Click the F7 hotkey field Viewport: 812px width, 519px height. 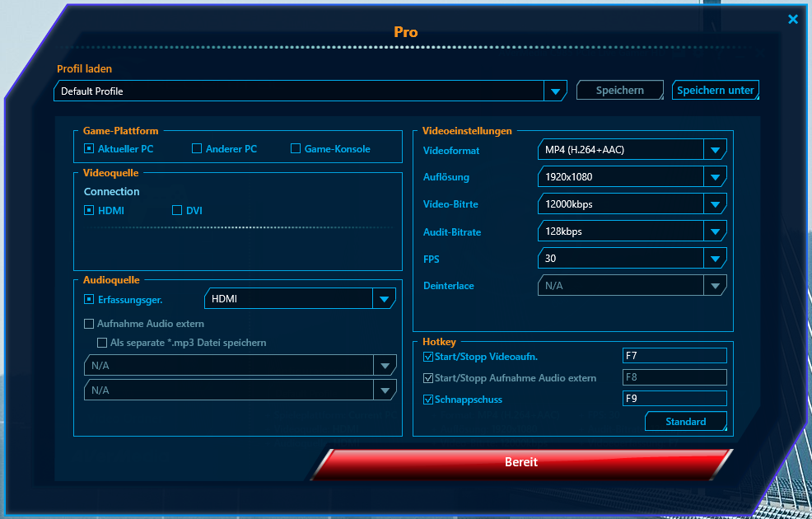click(674, 356)
